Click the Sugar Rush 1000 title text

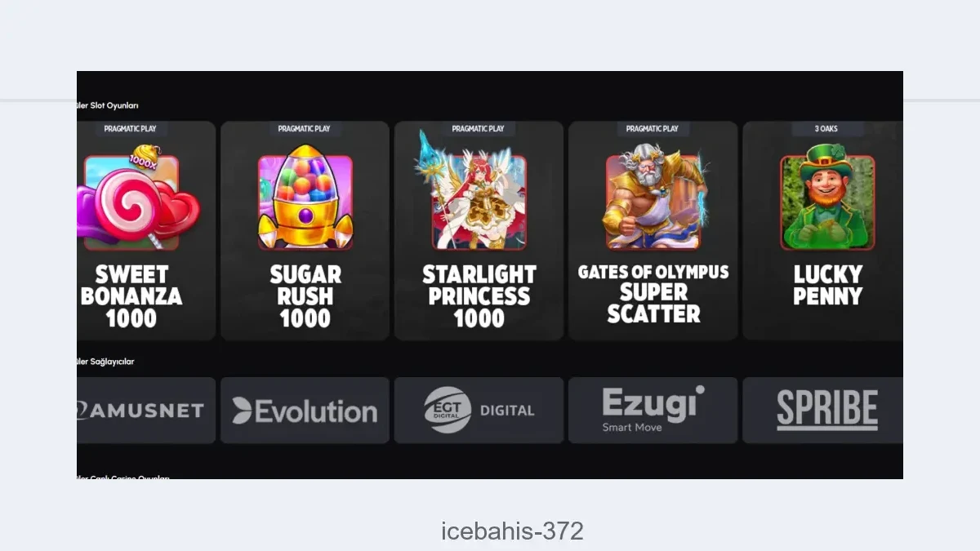coord(305,296)
